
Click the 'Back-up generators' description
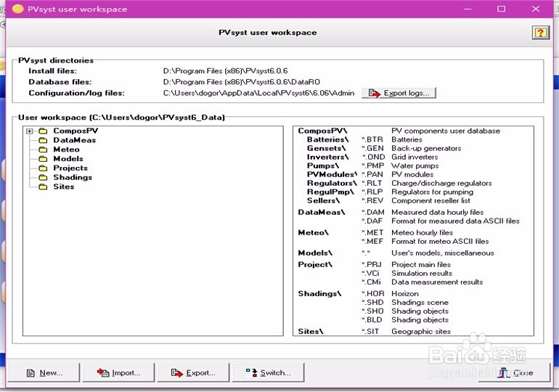click(426, 148)
